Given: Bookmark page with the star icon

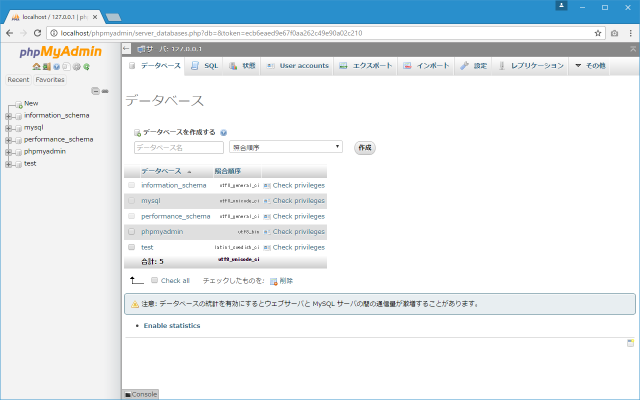Looking at the screenshot, I should coord(598,33).
